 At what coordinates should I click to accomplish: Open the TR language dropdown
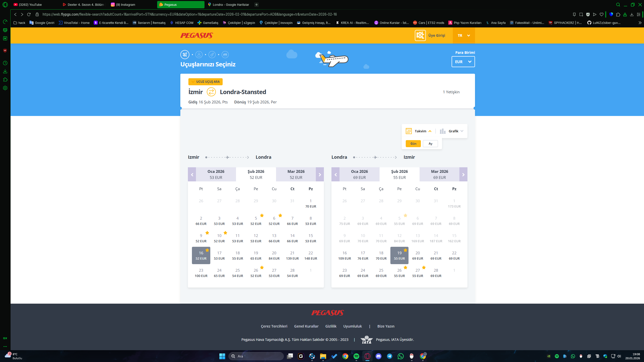(464, 35)
